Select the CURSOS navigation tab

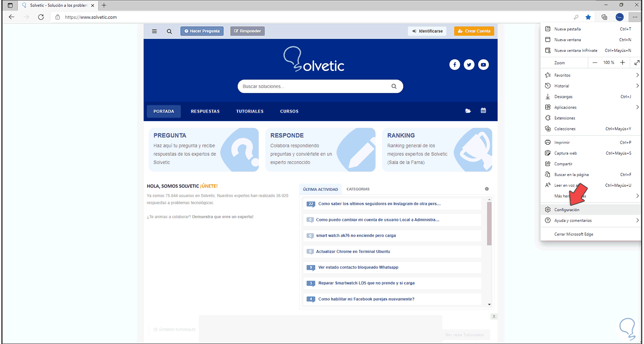tap(289, 111)
